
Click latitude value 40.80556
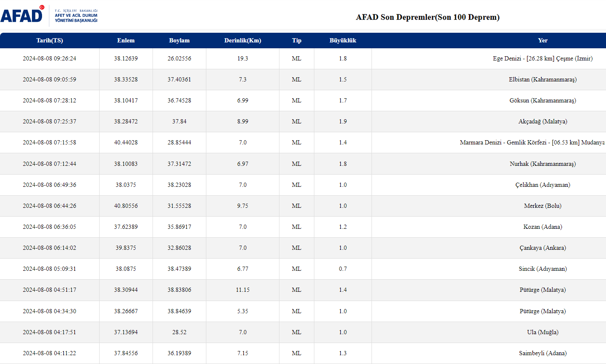coord(126,206)
